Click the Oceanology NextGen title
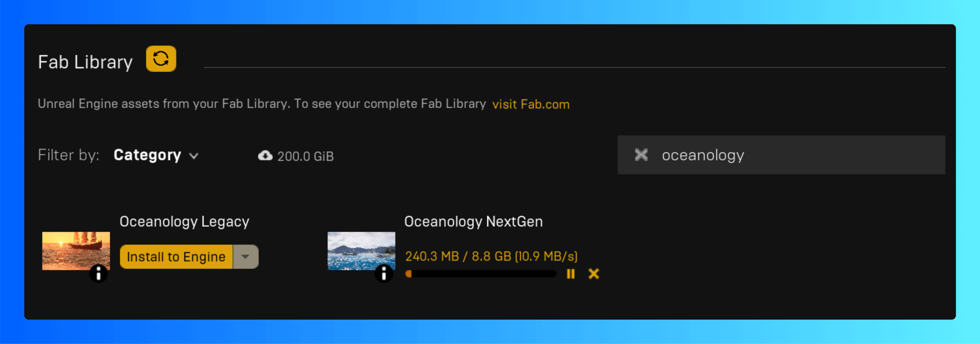The image size is (980, 344). (473, 221)
